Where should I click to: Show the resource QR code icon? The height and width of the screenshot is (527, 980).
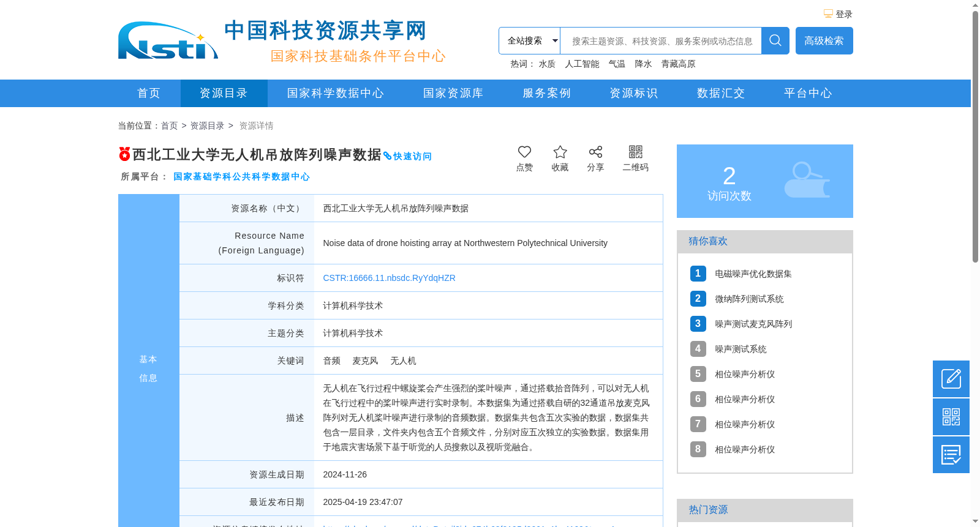pos(636,152)
